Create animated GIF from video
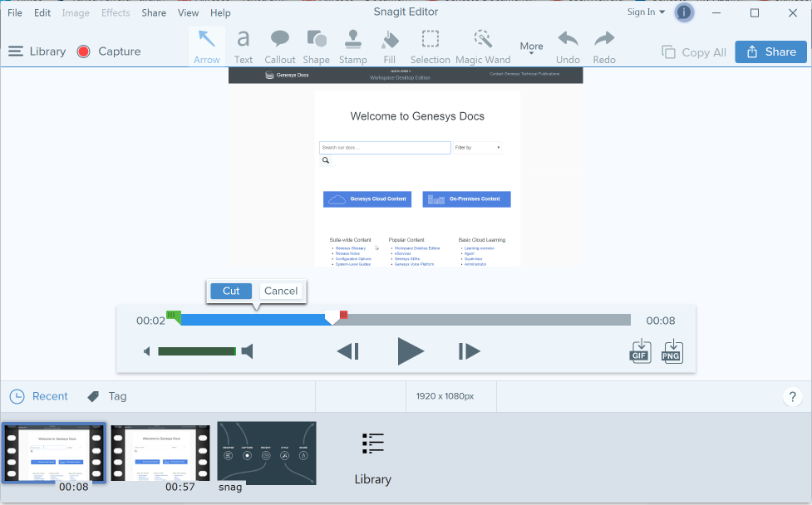The height and width of the screenshot is (505, 812). point(640,351)
